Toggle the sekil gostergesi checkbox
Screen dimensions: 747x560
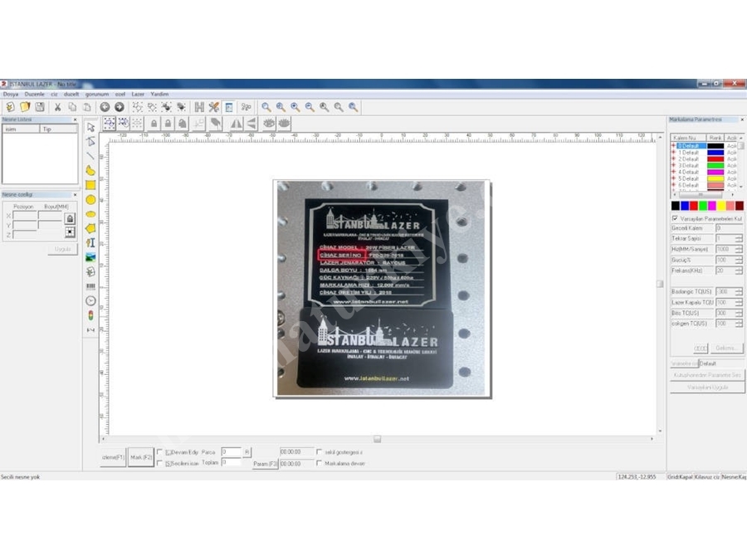tap(320, 452)
